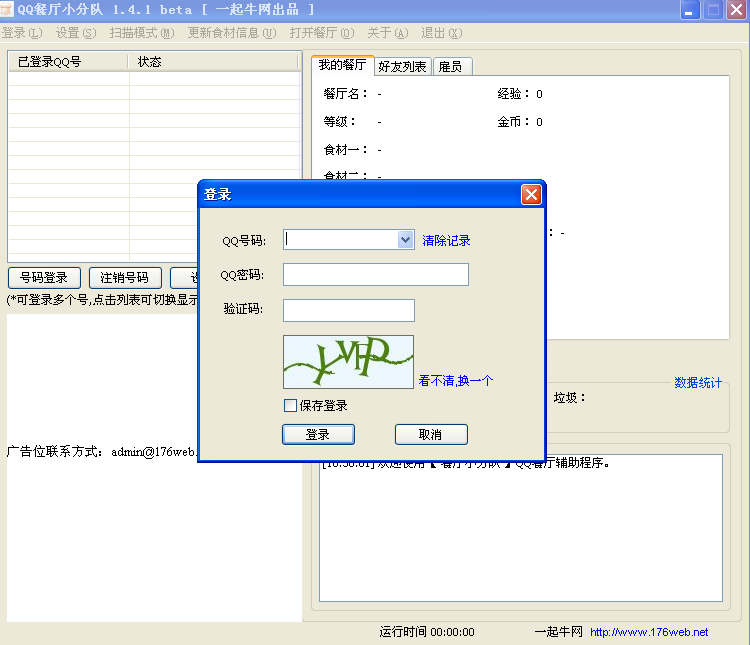Open the 扫描模式 (M) menu
Screen dimensions: 750x645
click(142, 33)
